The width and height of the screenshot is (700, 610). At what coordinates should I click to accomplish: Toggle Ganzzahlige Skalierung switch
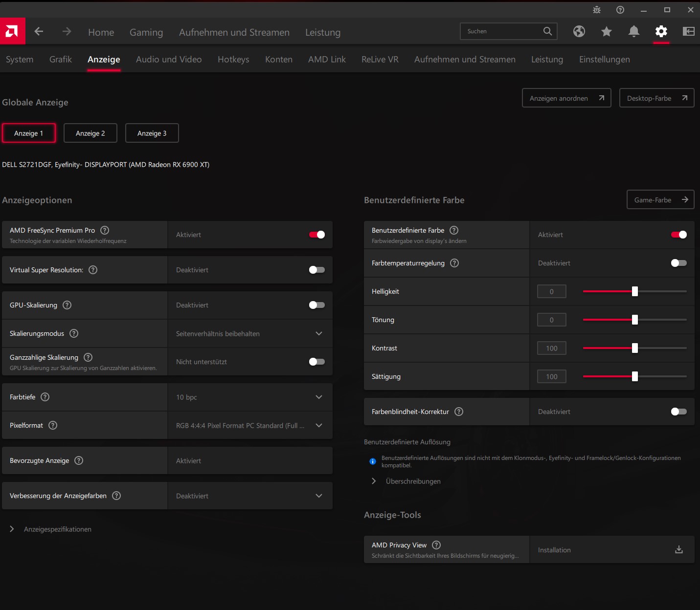(x=317, y=362)
